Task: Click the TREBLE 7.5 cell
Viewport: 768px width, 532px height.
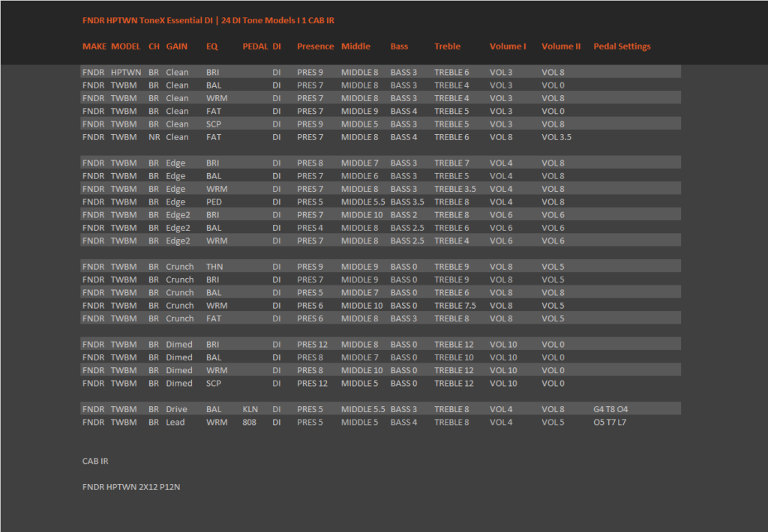Action: (455, 306)
